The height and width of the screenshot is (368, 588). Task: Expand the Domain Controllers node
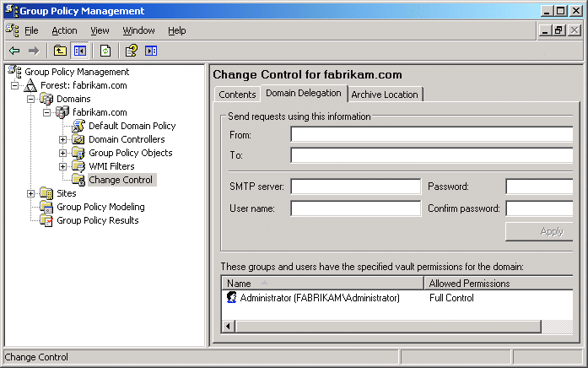(x=62, y=139)
